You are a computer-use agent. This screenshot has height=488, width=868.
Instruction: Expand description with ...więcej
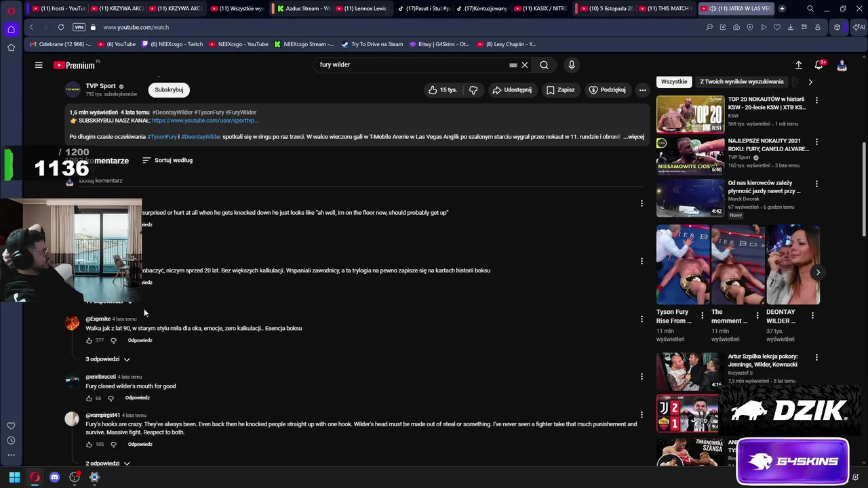634,137
